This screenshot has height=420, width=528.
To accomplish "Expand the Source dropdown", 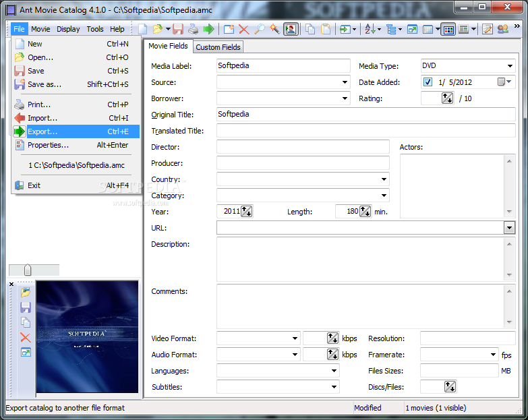I will [345, 82].
